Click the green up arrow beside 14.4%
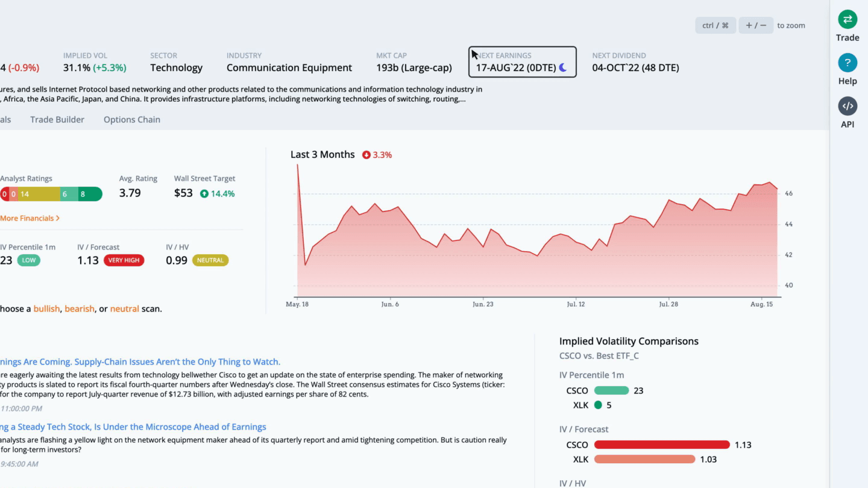868x488 pixels. coord(204,194)
